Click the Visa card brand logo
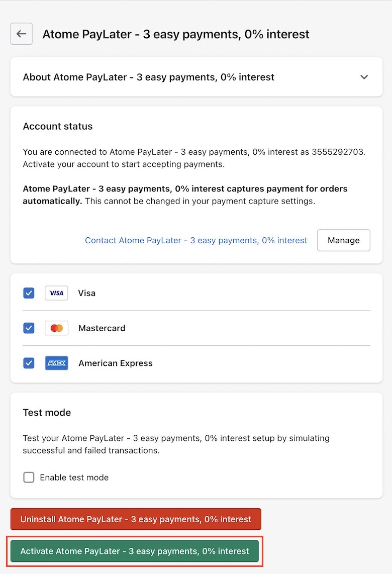The image size is (392, 574). click(56, 293)
